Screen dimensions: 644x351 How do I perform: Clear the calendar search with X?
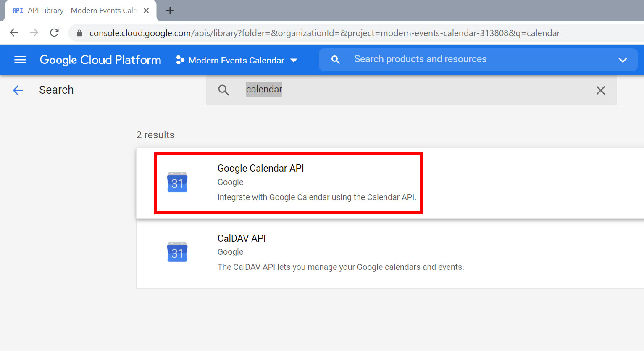601,90
